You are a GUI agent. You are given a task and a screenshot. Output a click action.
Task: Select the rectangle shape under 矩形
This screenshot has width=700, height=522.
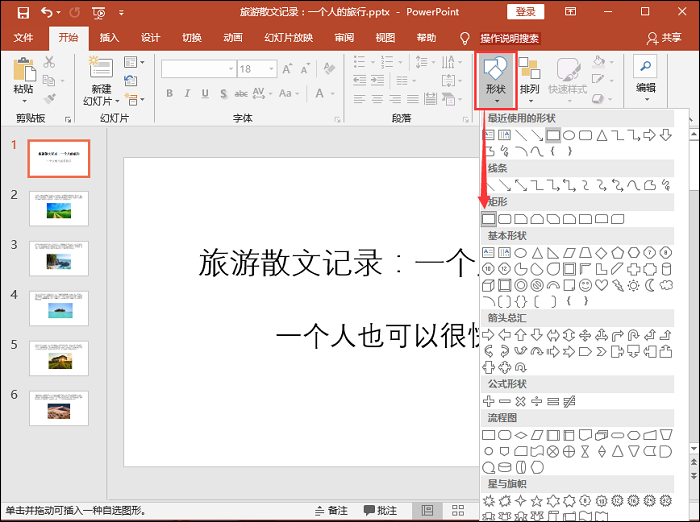tap(489, 218)
